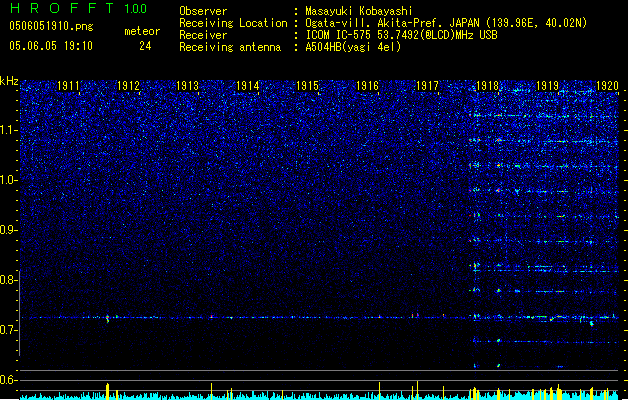Click the 1.1 frequency axis label
Image resolution: width=629 pixels, height=400 pixels.
click(x=9, y=130)
